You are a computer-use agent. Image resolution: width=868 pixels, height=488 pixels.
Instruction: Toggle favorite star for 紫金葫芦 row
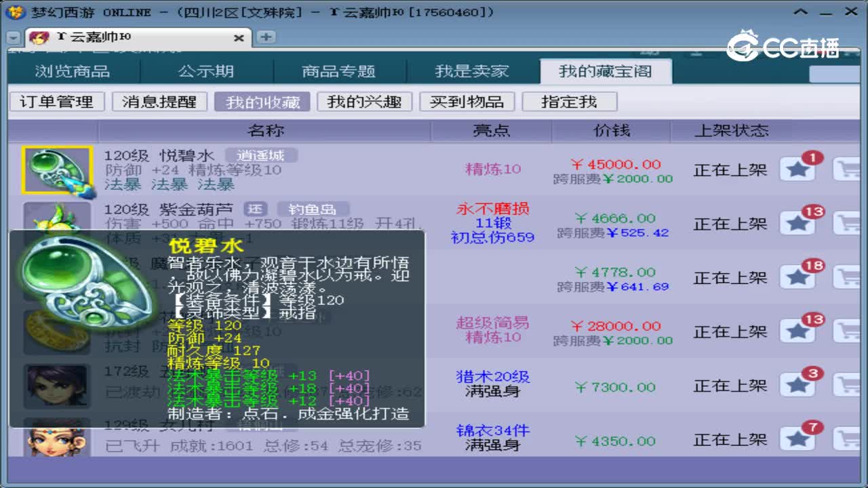797,223
